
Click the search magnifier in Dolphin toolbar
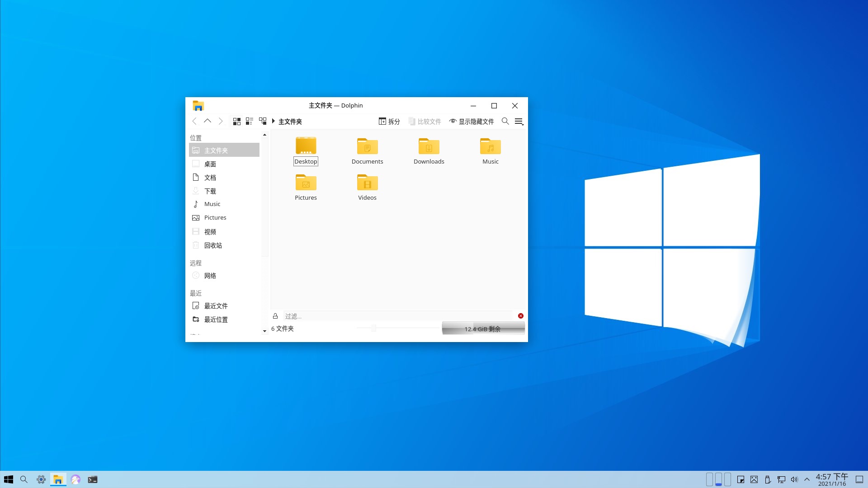coord(505,121)
